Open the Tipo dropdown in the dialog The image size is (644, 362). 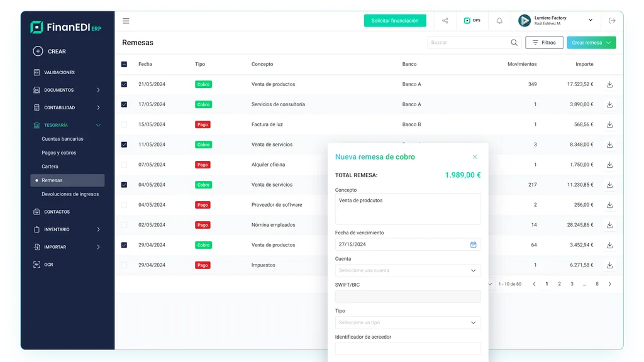coord(408,322)
